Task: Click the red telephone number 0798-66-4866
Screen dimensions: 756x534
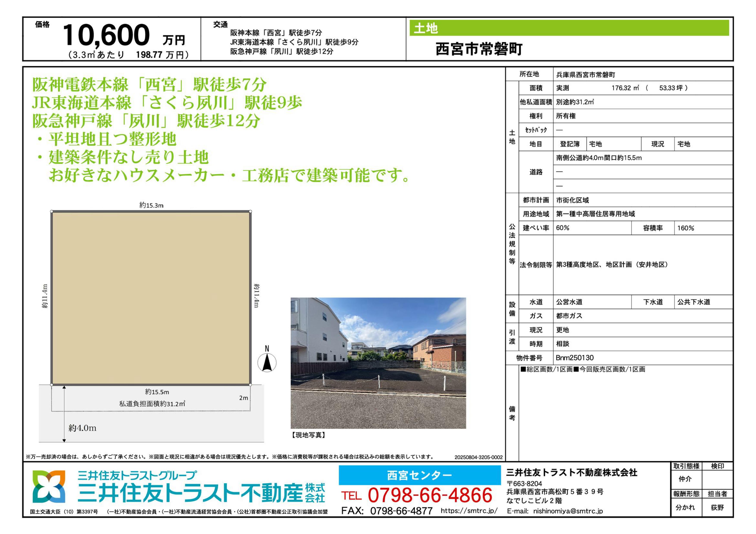Action: tap(430, 495)
